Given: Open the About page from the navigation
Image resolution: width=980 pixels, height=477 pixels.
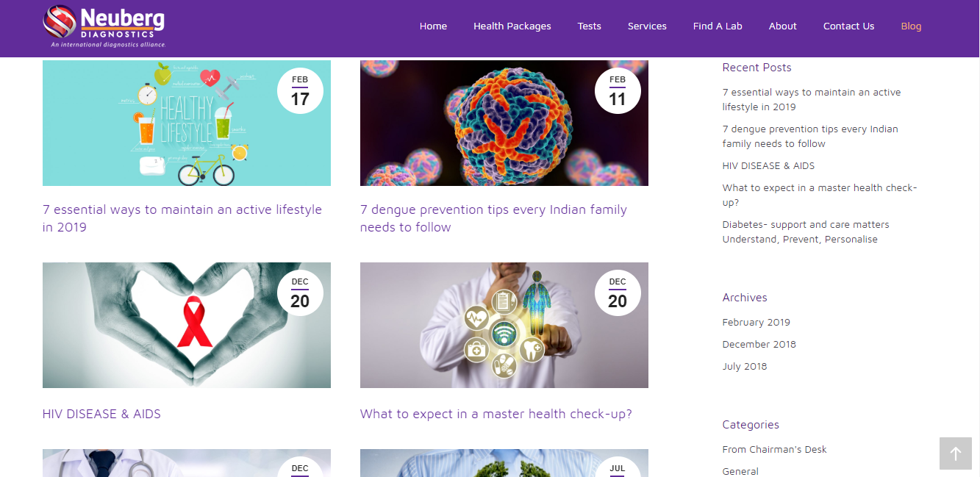Looking at the screenshot, I should point(782,26).
